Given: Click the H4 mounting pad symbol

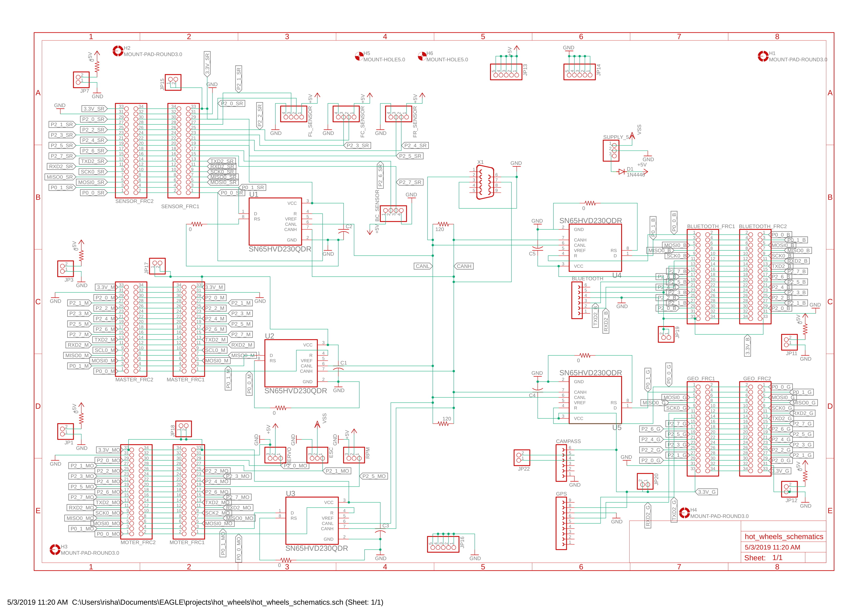Looking at the screenshot, I should click(685, 513).
